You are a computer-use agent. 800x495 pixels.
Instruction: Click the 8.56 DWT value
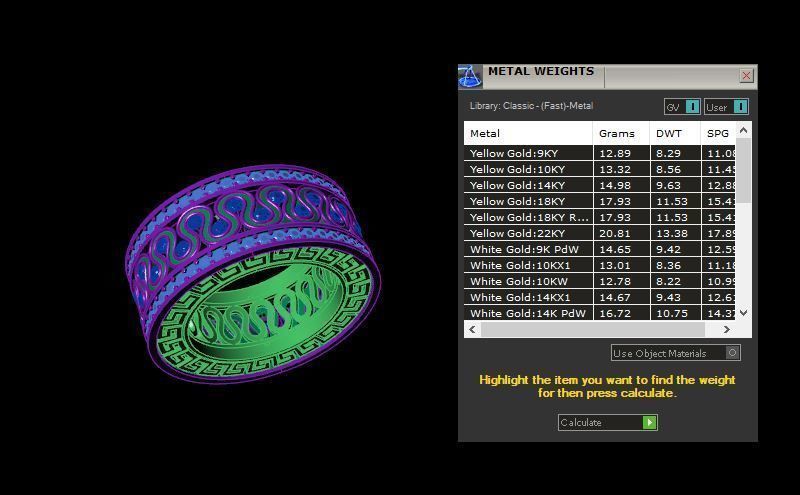tap(668, 169)
